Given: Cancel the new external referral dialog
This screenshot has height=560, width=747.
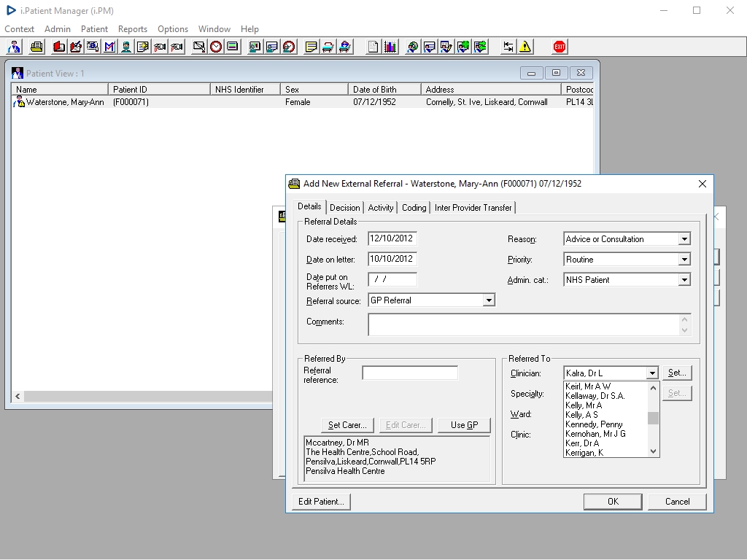Looking at the screenshot, I should [x=677, y=502].
